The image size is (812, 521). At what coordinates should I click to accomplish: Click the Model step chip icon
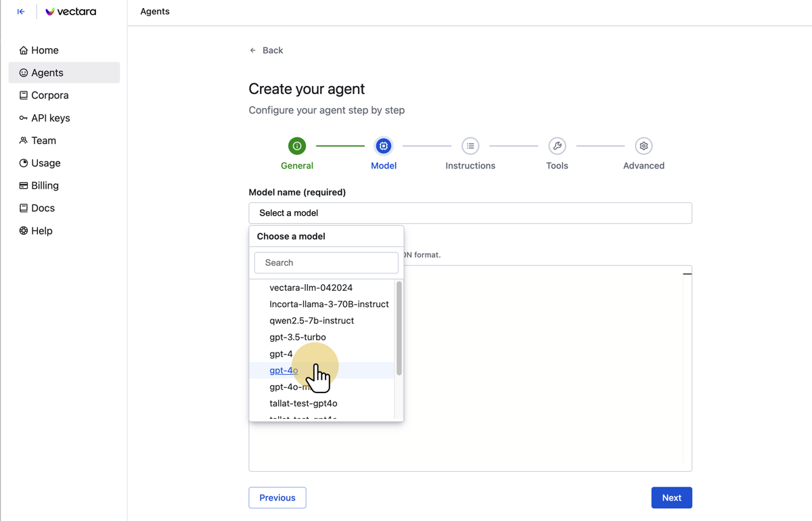click(x=384, y=146)
